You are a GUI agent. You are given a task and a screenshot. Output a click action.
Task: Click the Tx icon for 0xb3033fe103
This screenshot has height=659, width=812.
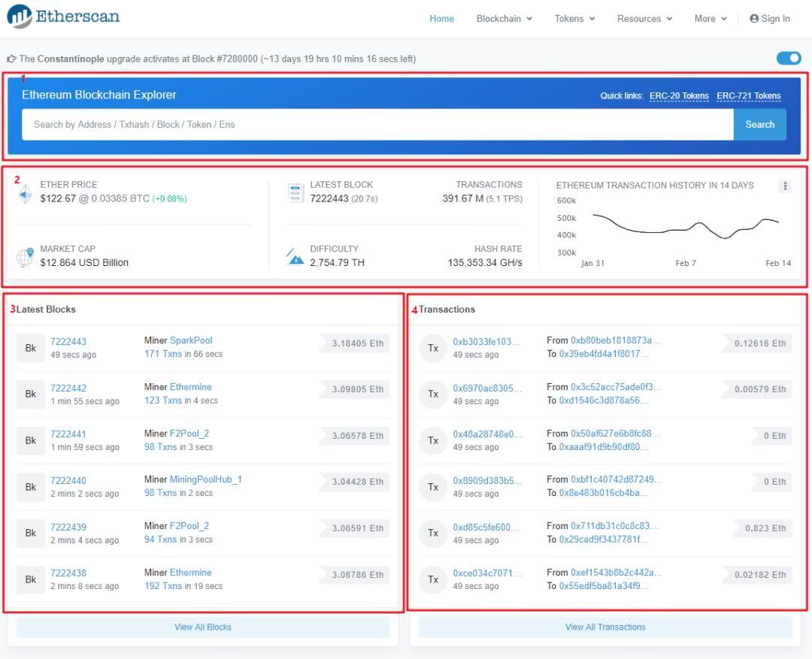[433, 348]
